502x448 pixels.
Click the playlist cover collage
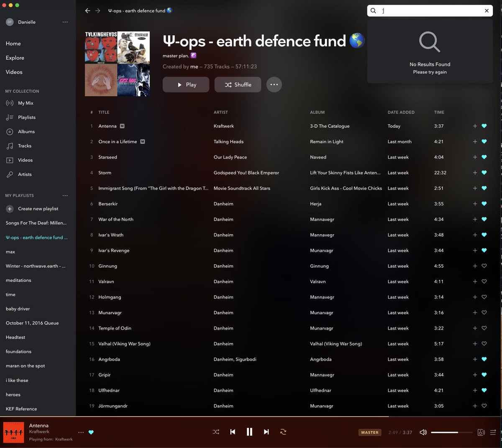tap(117, 64)
